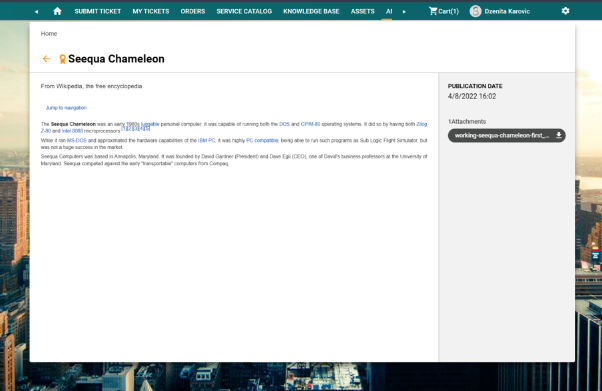This screenshot has width=602, height=391.
Task: Follow the Jump to navigation link
Action: click(66, 108)
